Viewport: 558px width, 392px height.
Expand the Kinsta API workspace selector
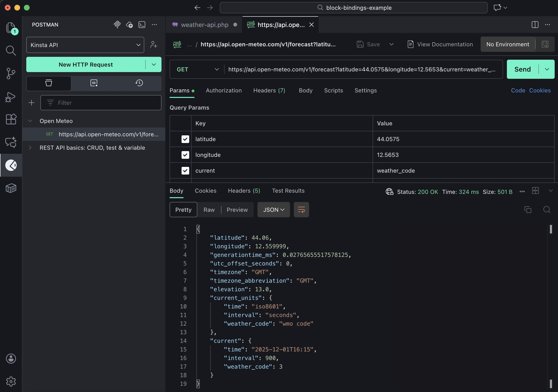click(x=139, y=45)
